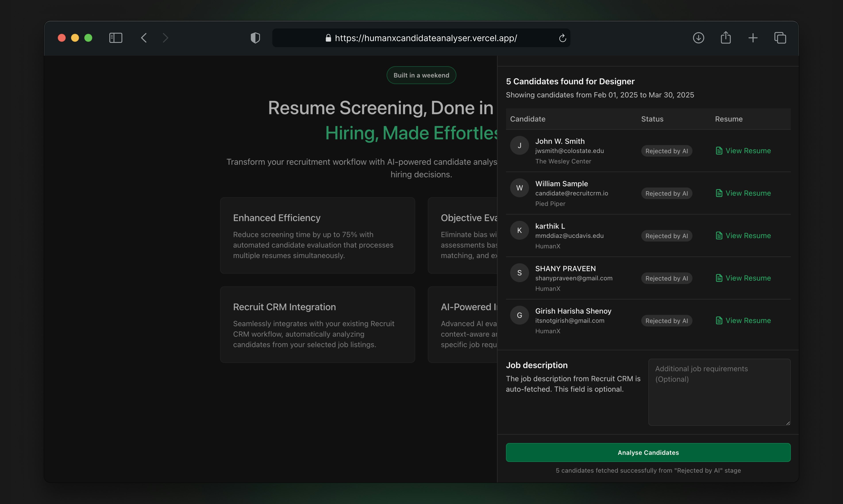Viewport: 843px width, 504px height.
Task: View SHANY PRAVEEN's resume
Action: [743, 278]
